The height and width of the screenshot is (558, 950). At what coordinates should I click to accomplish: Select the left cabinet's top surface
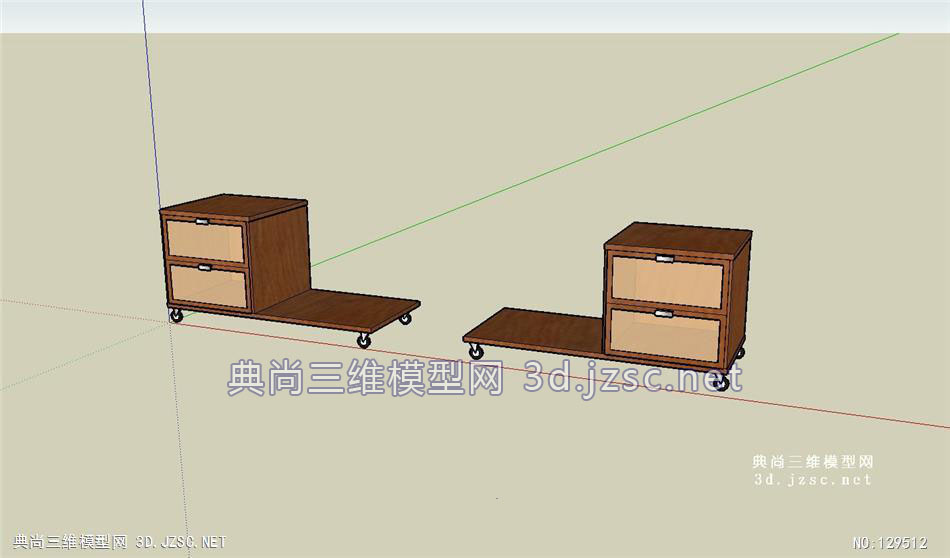tap(235, 206)
